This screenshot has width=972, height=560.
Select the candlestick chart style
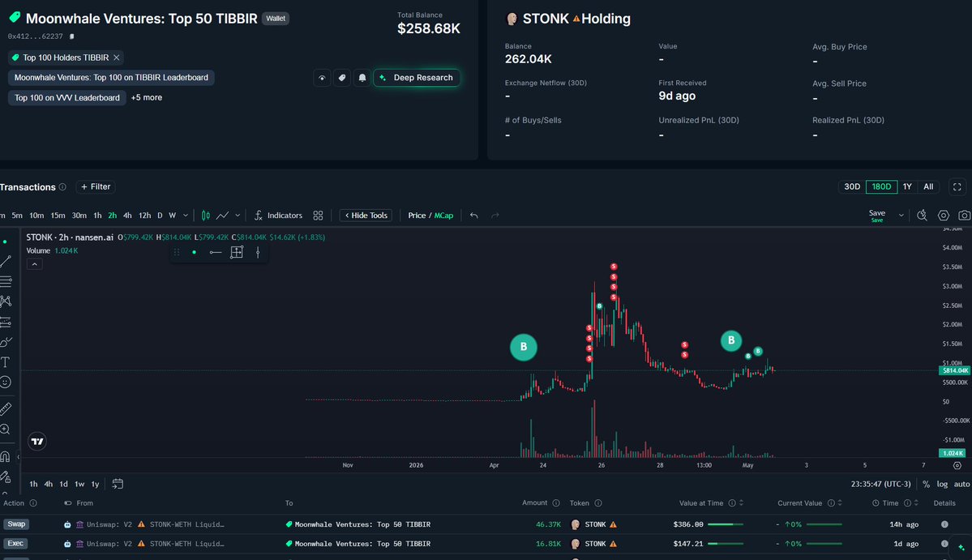click(x=205, y=216)
